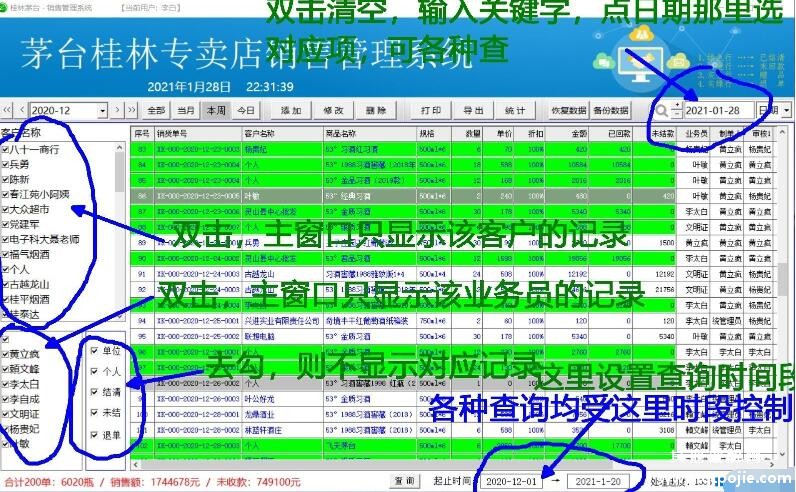The image size is (796, 492).
Task: Click the 查询 button at bottom
Action: (x=405, y=481)
